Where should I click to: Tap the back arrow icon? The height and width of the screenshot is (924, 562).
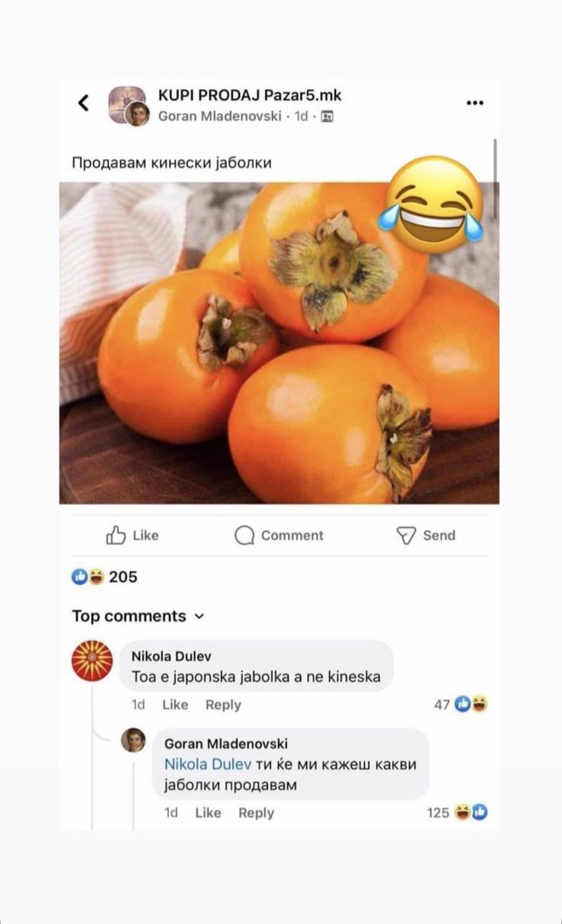84,103
